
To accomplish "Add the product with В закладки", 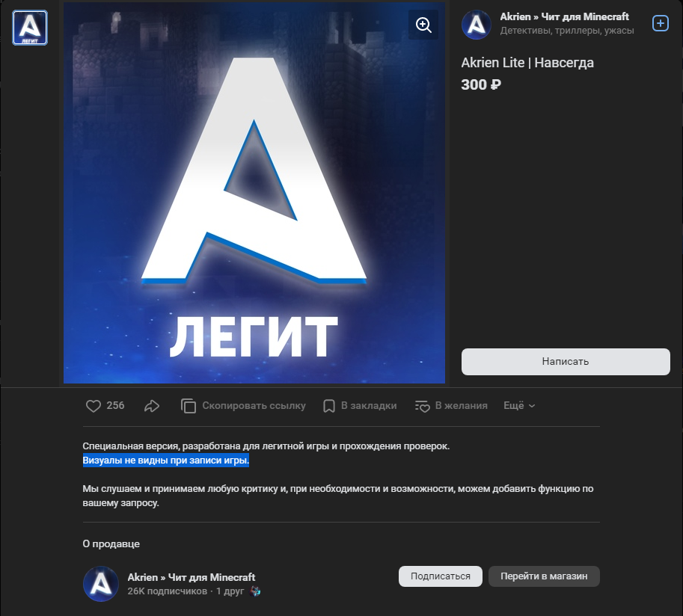I will coord(360,406).
